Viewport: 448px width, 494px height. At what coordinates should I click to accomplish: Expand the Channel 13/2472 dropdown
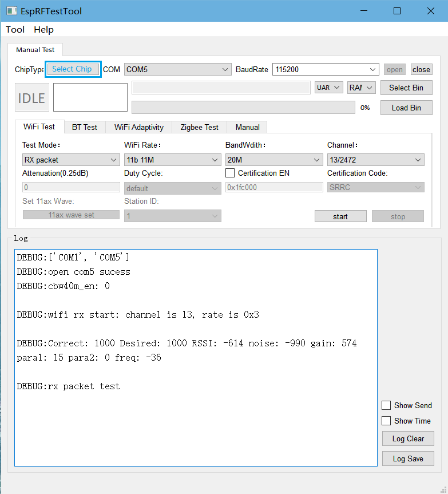coord(375,160)
